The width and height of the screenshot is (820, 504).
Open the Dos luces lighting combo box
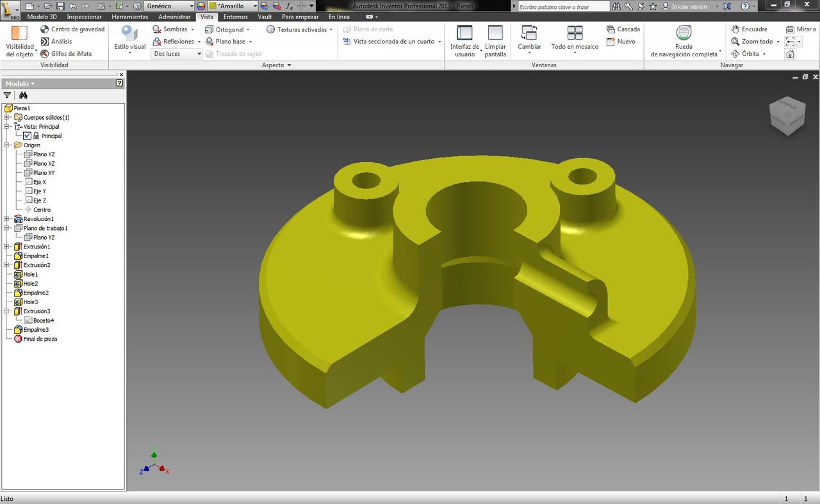(x=177, y=54)
